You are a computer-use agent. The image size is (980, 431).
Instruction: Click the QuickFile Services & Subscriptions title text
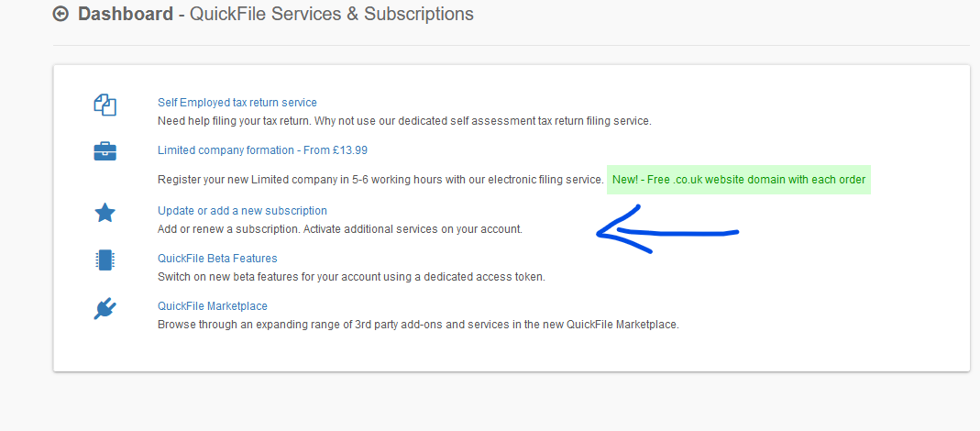click(x=331, y=14)
